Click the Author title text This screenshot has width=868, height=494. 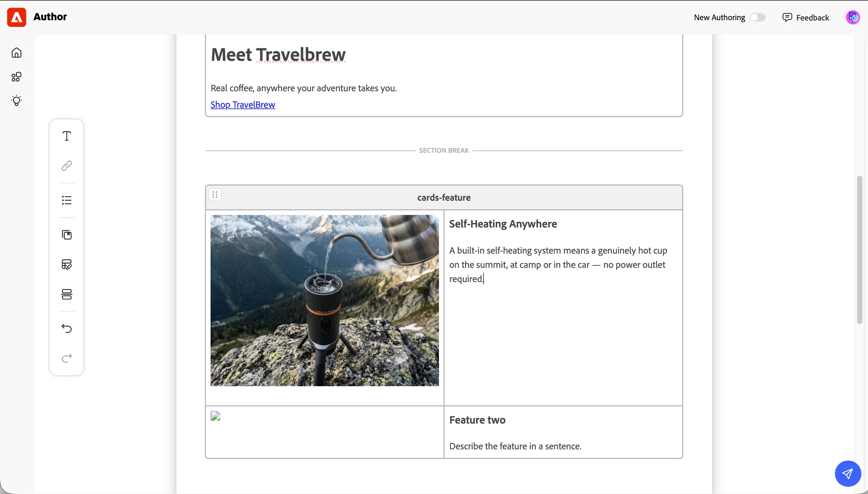(x=50, y=17)
